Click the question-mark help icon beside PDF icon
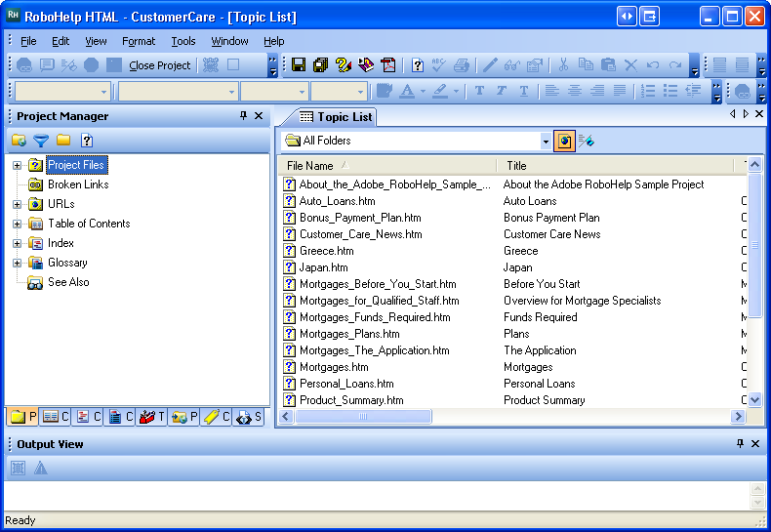The height and width of the screenshot is (532, 771). pyautogui.click(x=418, y=64)
